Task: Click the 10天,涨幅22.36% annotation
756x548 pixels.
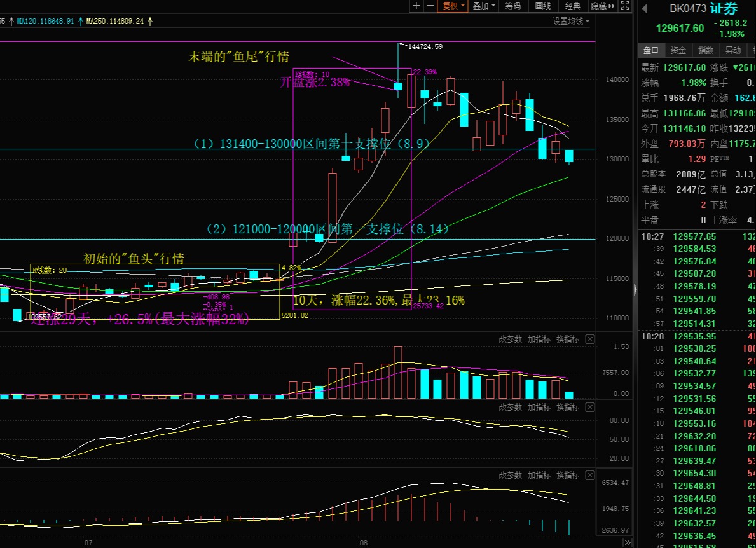Action: click(379, 301)
